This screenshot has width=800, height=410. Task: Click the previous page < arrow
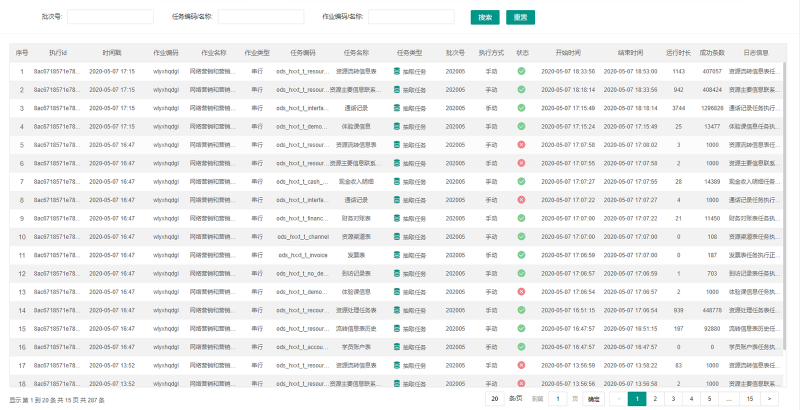pyautogui.click(x=619, y=399)
